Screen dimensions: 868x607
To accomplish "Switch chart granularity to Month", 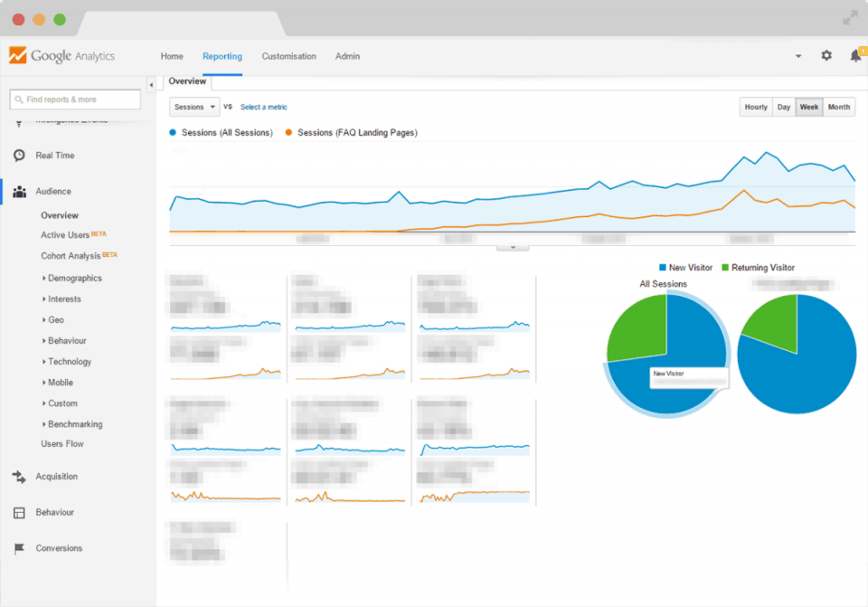I will (x=839, y=108).
